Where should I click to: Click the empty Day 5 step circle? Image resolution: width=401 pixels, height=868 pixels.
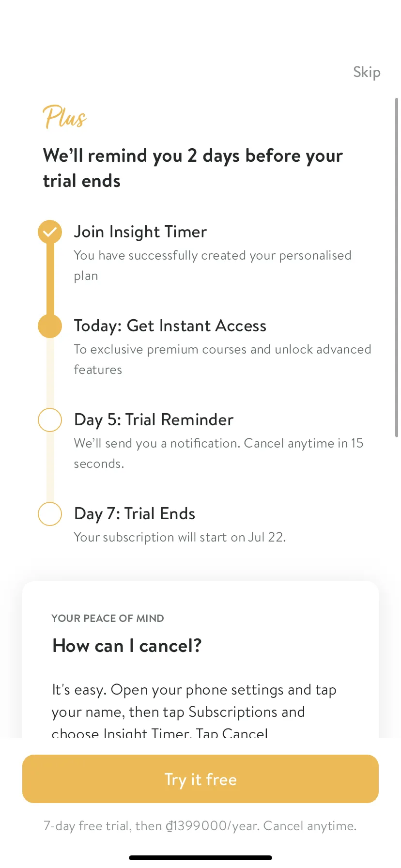click(50, 420)
